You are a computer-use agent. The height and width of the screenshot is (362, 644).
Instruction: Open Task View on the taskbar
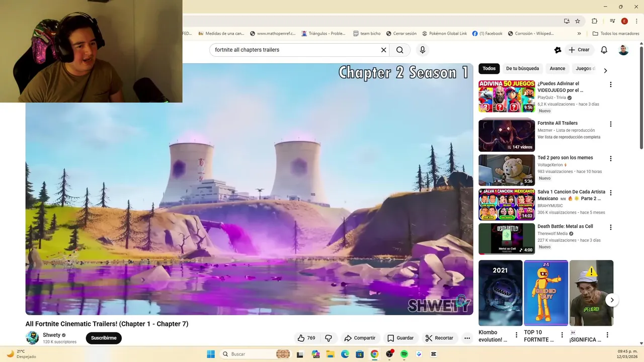point(300,354)
